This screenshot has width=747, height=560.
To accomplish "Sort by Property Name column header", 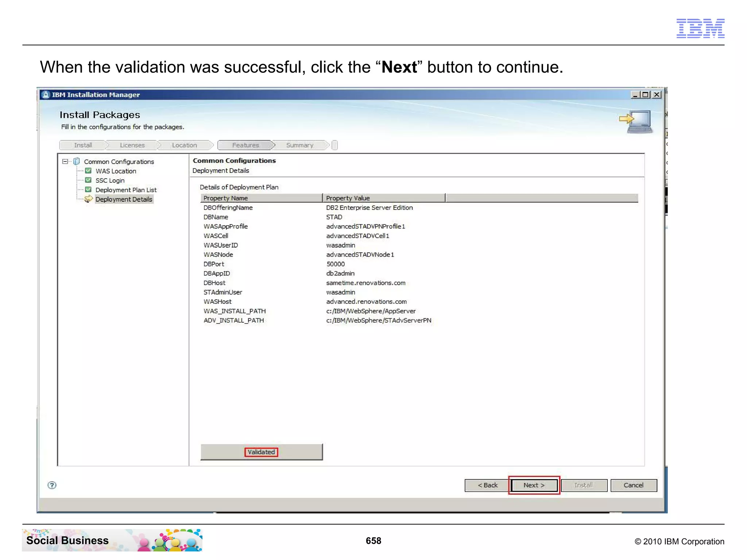I will tap(262, 198).
